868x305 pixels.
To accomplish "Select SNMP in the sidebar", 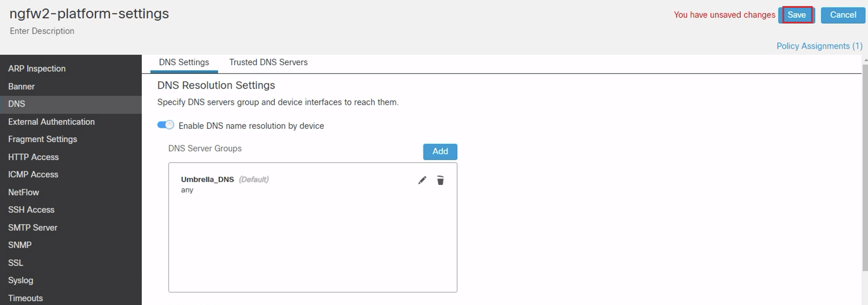I will pyautogui.click(x=71, y=245).
